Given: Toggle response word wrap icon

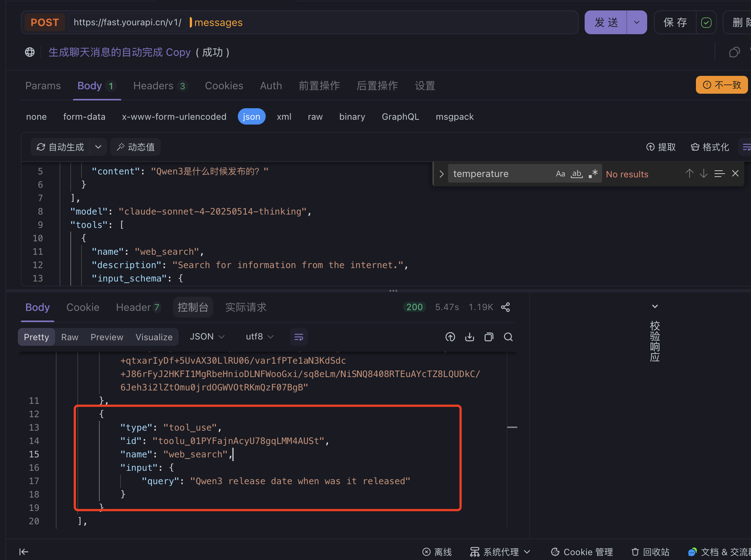Looking at the screenshot, I should pos(298,337).
